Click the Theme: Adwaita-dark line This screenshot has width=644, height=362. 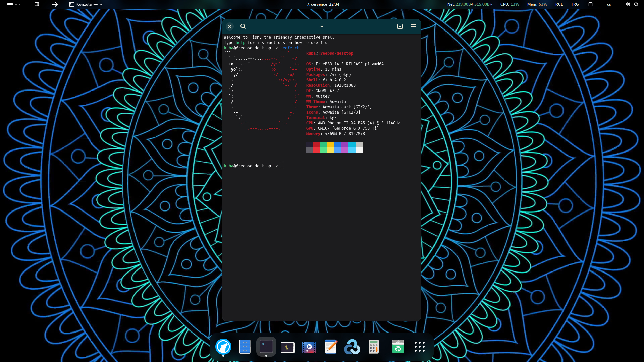point(339,107)
